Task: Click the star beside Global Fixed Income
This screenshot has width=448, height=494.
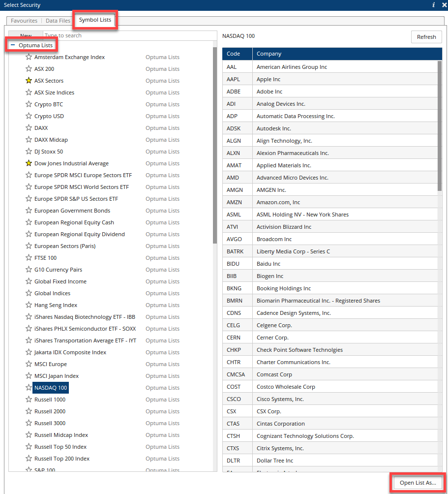Action: [x=29, y=281]
